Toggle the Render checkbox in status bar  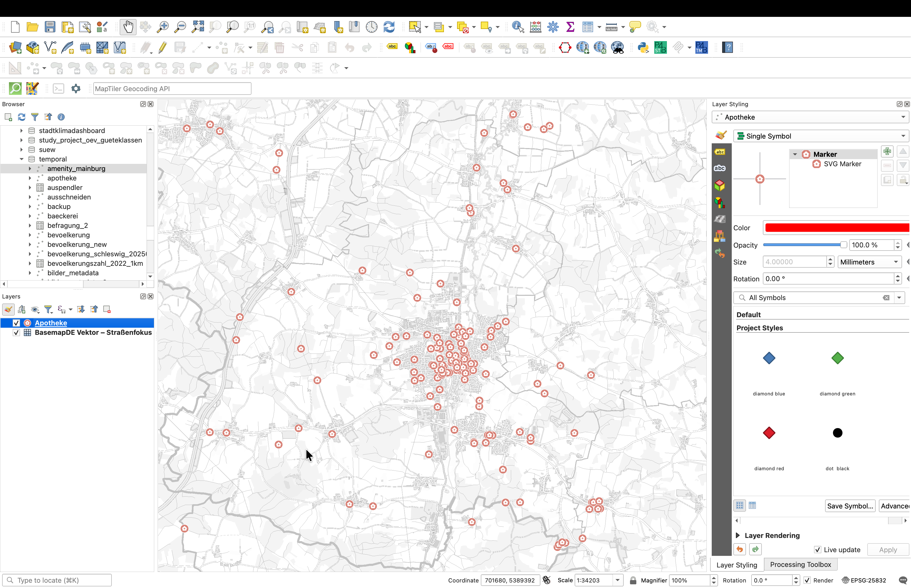pos(807,580)
